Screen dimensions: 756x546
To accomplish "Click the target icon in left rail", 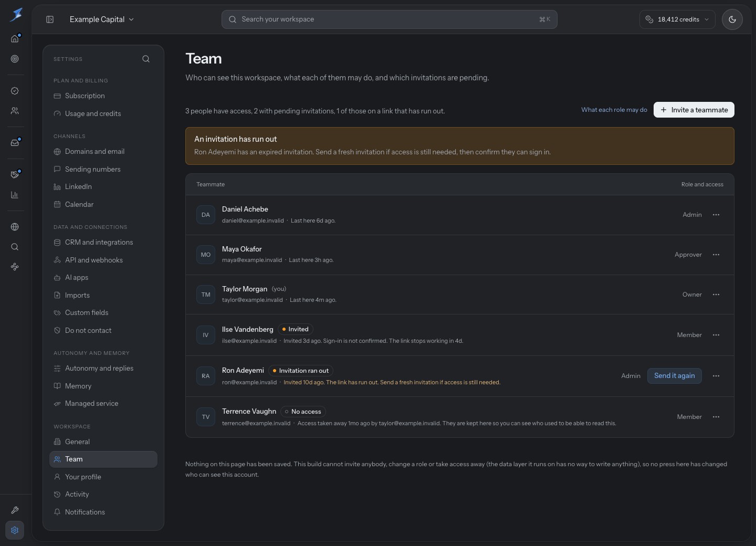I will coord(15,59).
